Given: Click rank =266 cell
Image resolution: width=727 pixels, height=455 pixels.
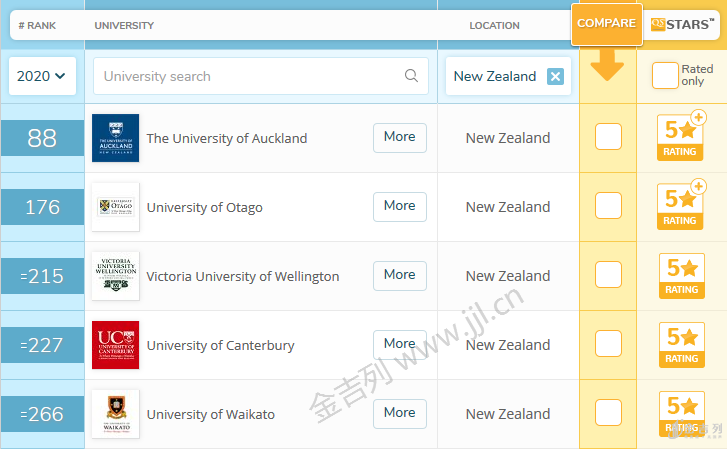Looking at the screenshot, I should (42, 414).
